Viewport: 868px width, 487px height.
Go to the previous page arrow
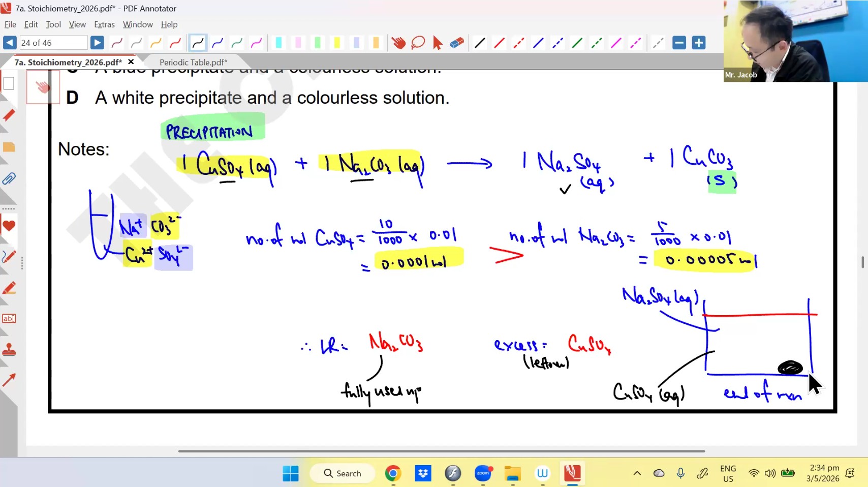click(10, 43)
